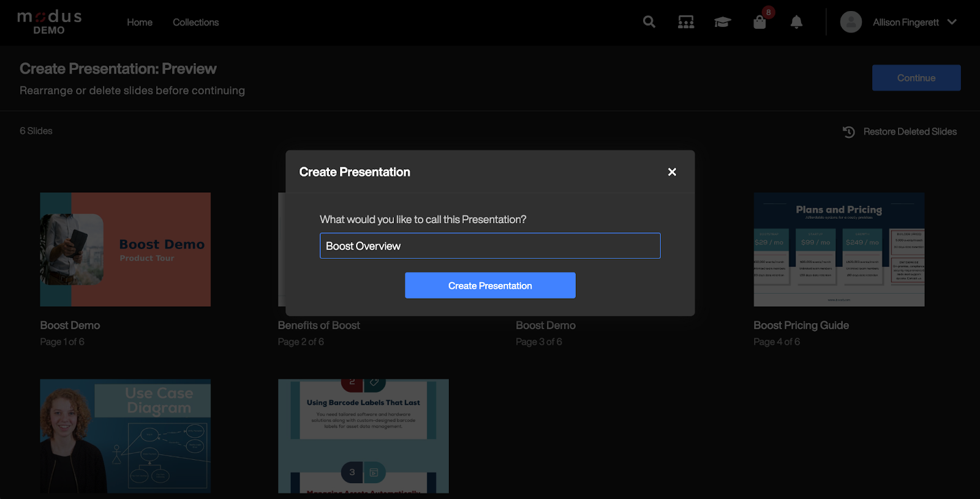The image size is (980, 499).
Task: Click the Restore Deleted Slides link
Action: point(910,132)
